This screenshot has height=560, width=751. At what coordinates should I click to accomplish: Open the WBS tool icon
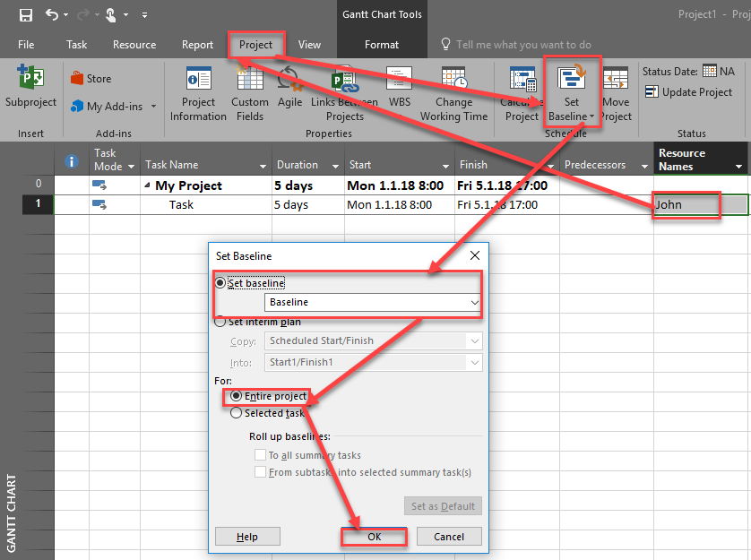pos(399,81)
